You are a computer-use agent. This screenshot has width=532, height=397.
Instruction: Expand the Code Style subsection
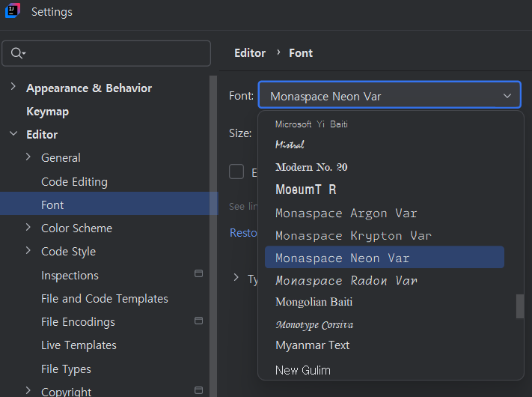[28, 251]
